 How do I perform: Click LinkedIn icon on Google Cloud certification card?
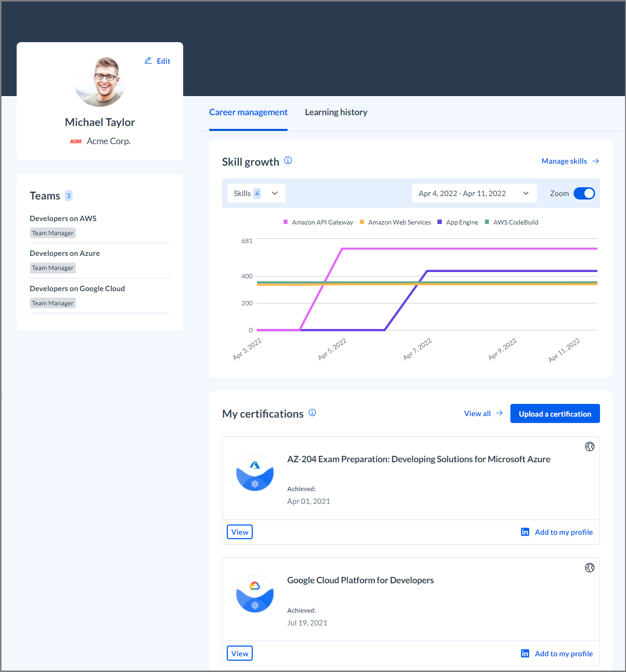pos(525,653)
